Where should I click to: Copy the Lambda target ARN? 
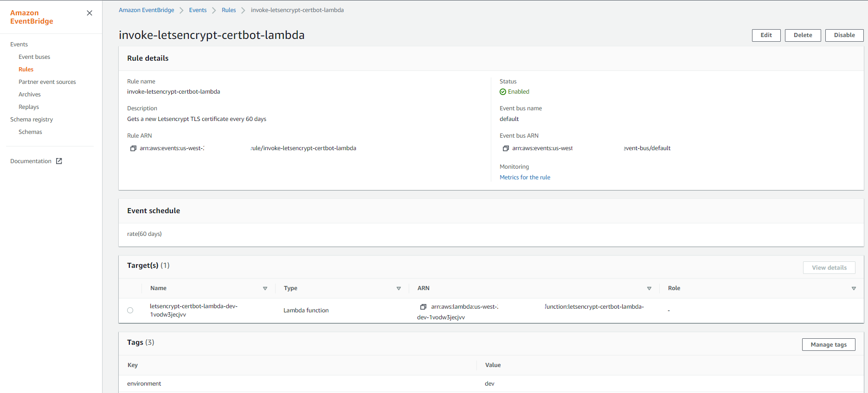click(x=423, y=307)
